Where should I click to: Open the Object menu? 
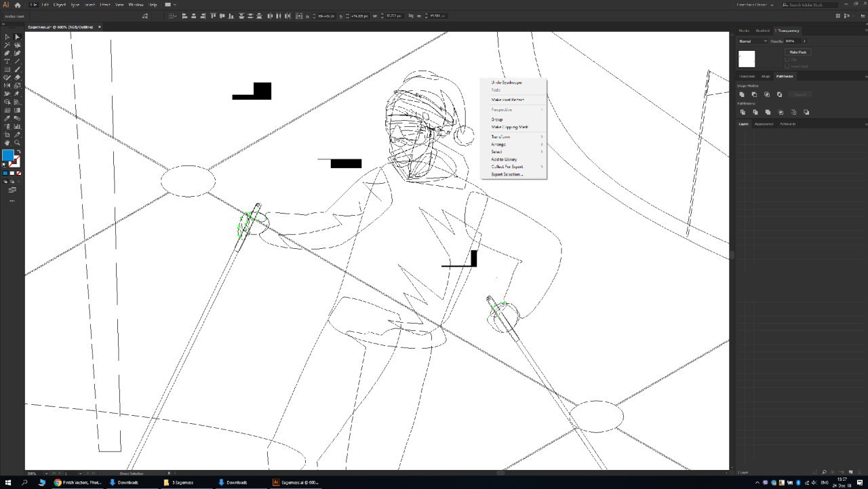60,5
